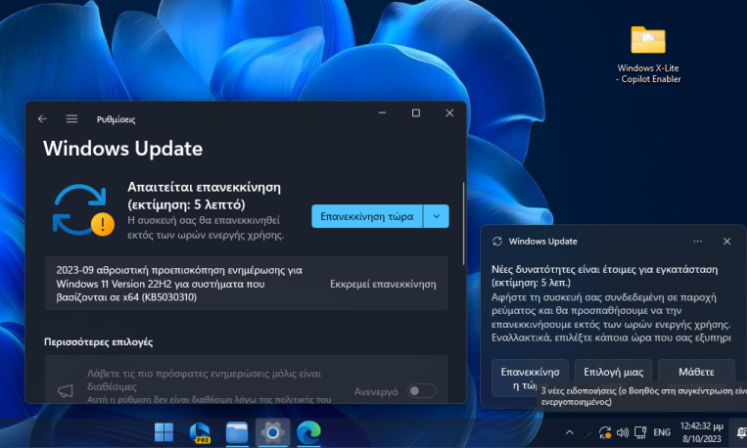Launch Copilot preview from the taskbar
The image size is (747, 448).
point(200,432)
